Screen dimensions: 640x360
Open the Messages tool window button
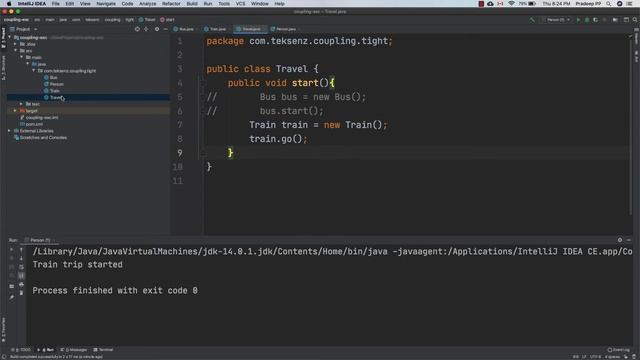(74, 350)
